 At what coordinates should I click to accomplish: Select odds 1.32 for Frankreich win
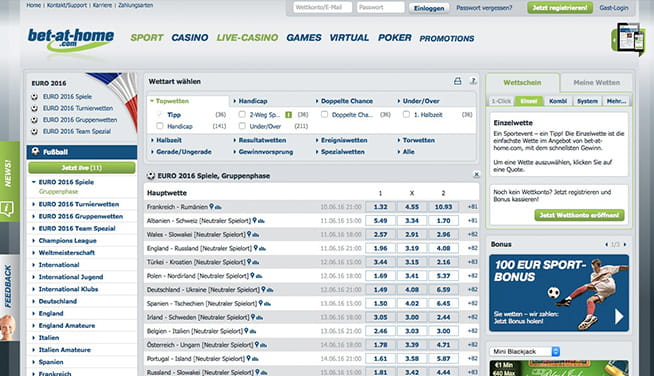tap(380, 207)
